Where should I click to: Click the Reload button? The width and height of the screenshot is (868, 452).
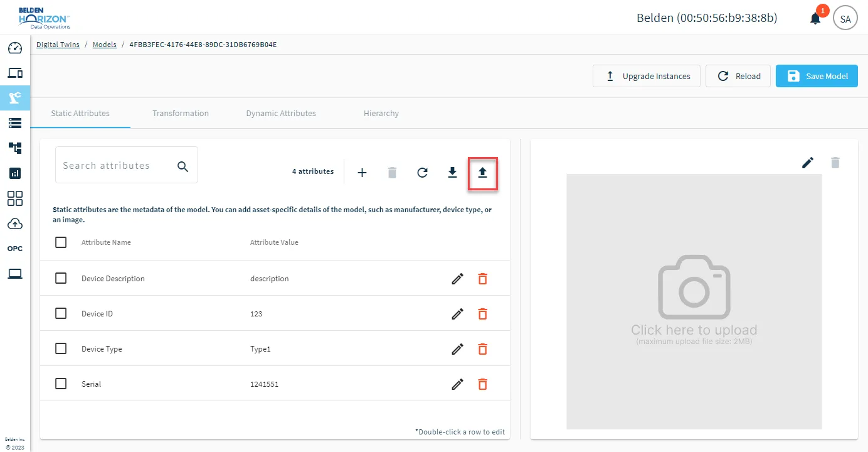coord(738,76)
